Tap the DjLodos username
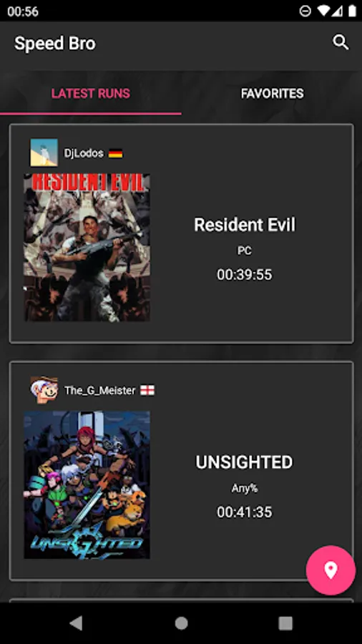Viewport: 362px width, 644px height. pos(84,154)
